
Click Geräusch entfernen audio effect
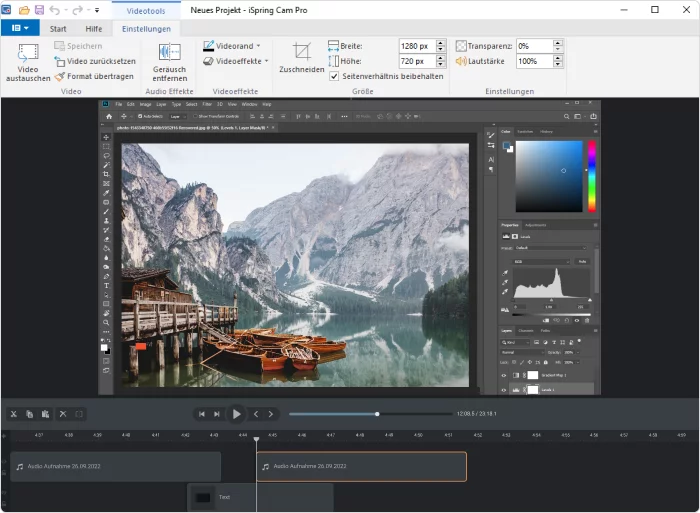point(170,63)
